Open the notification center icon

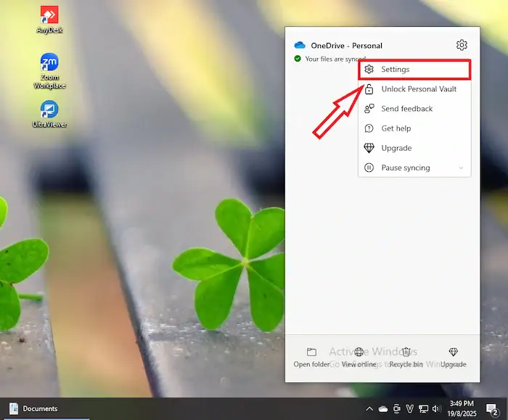(x=491, y=409)
